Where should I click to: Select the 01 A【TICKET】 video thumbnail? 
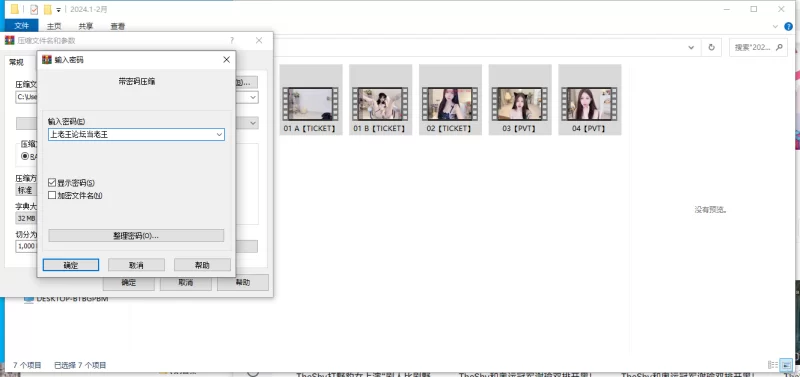point(311,99)
